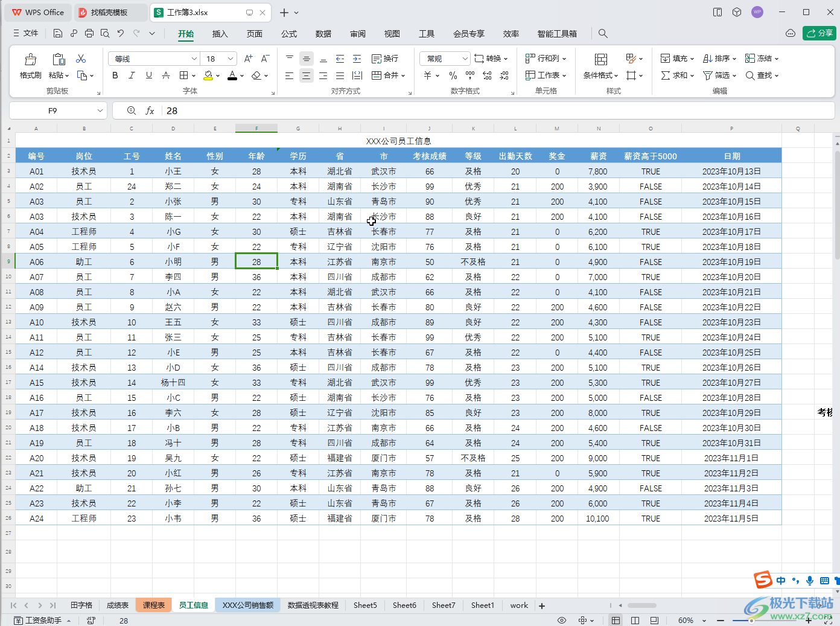Select the XXX公司销售额 sheet tab

point(248,605)
